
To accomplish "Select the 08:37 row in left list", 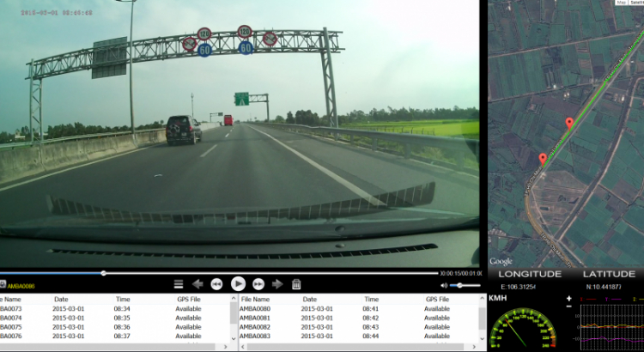I will click(115, 336).
